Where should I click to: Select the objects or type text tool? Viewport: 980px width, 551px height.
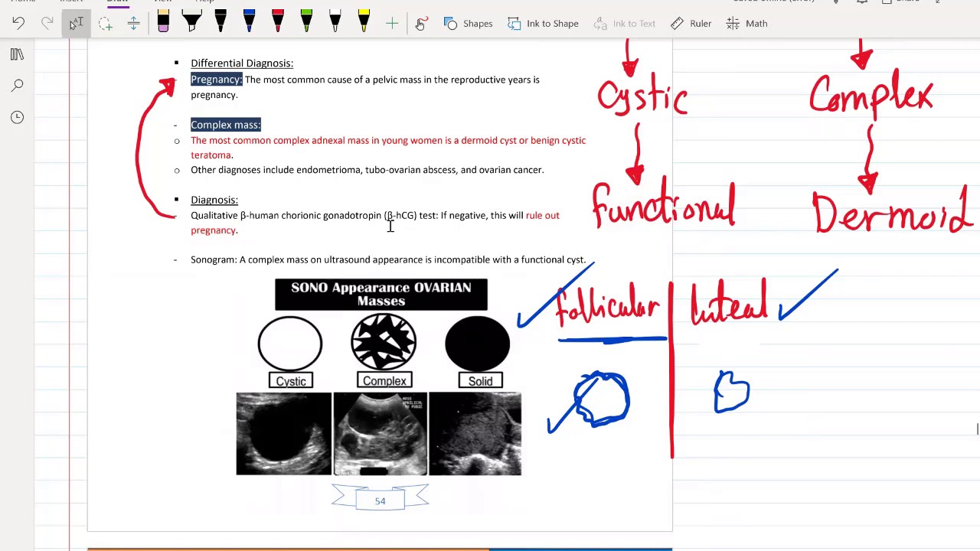[x=76, y=24]
